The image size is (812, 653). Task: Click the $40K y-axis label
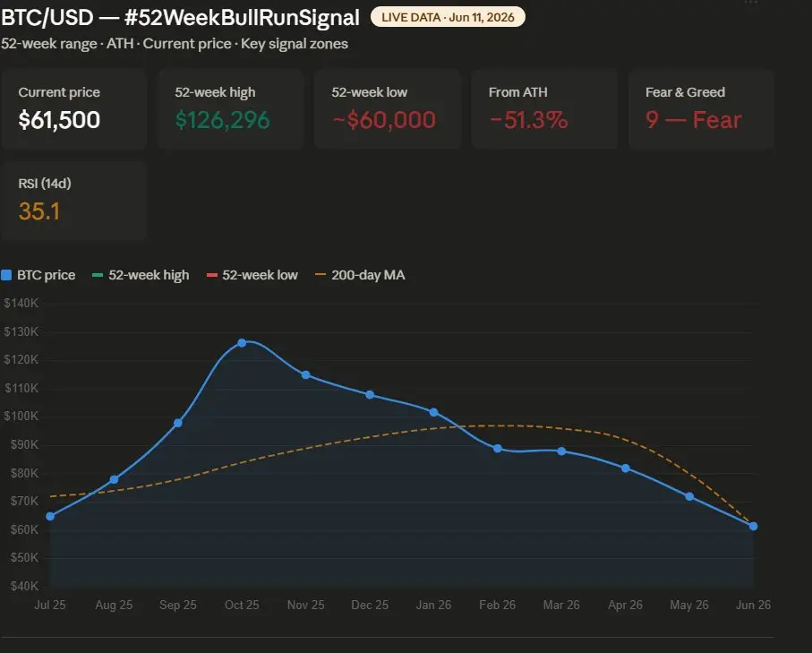point(24,586)
